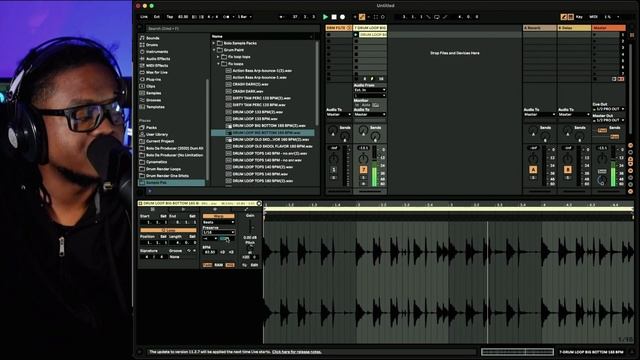Toggle the MIDI map mode switch
The height and width of the screenshot is (360, 640).
[593, 17]
